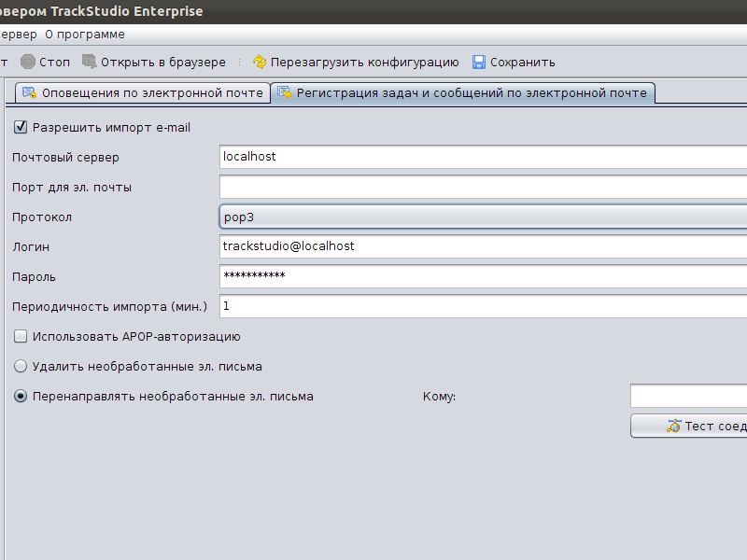Enable "Использовать APOP-авторизацию" checkbox
The width and height of the screenshot is (747, 560).
click(21, 336)
